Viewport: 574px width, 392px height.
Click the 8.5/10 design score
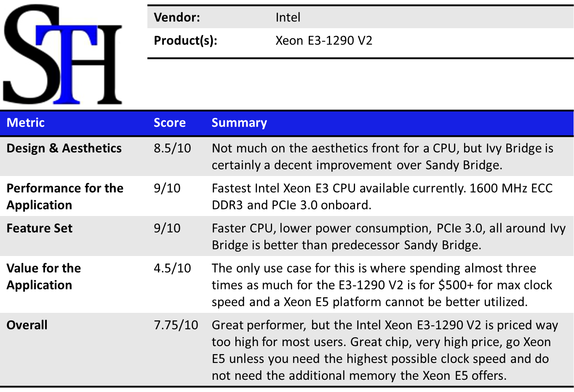172,148
